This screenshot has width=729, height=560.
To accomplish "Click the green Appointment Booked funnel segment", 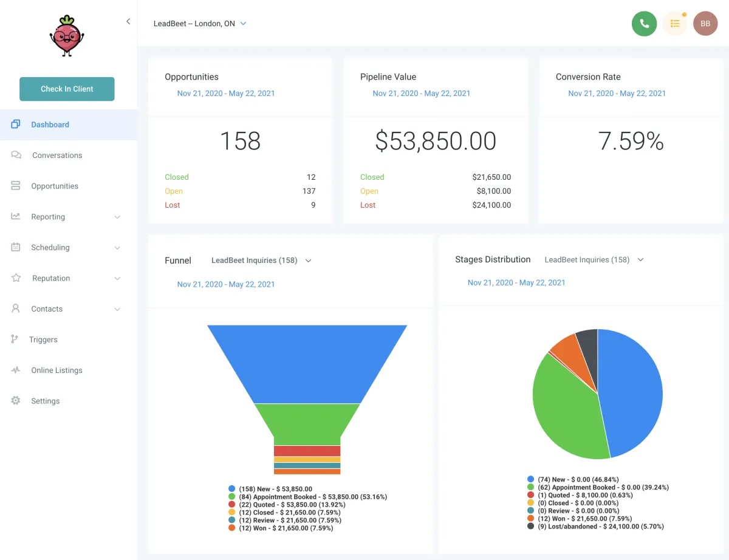I will [x=307, y=423].
